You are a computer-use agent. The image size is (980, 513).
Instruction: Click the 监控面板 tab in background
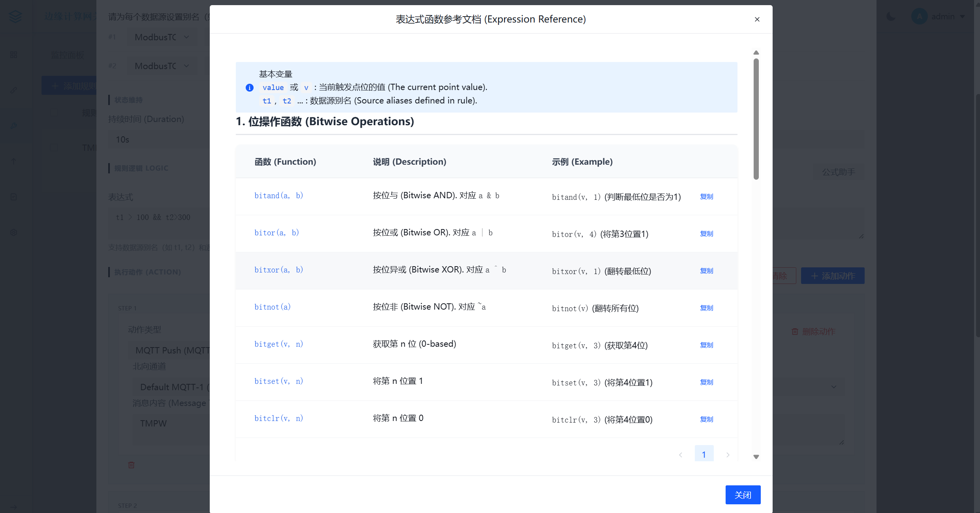(68, 55)
